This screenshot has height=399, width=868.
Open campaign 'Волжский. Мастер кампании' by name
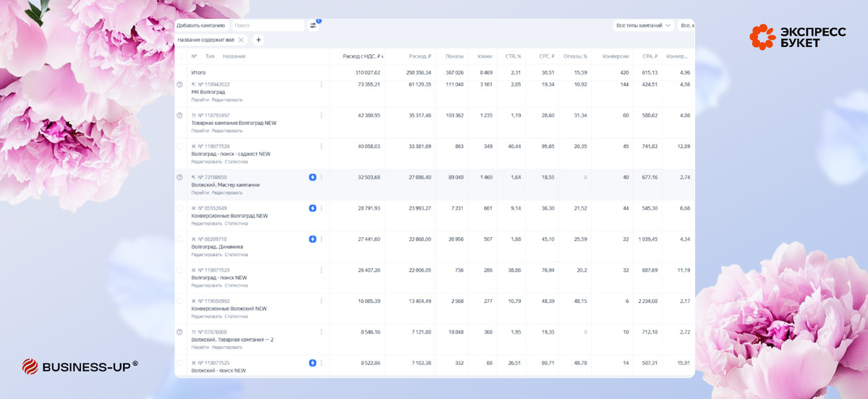pos(225,185)
